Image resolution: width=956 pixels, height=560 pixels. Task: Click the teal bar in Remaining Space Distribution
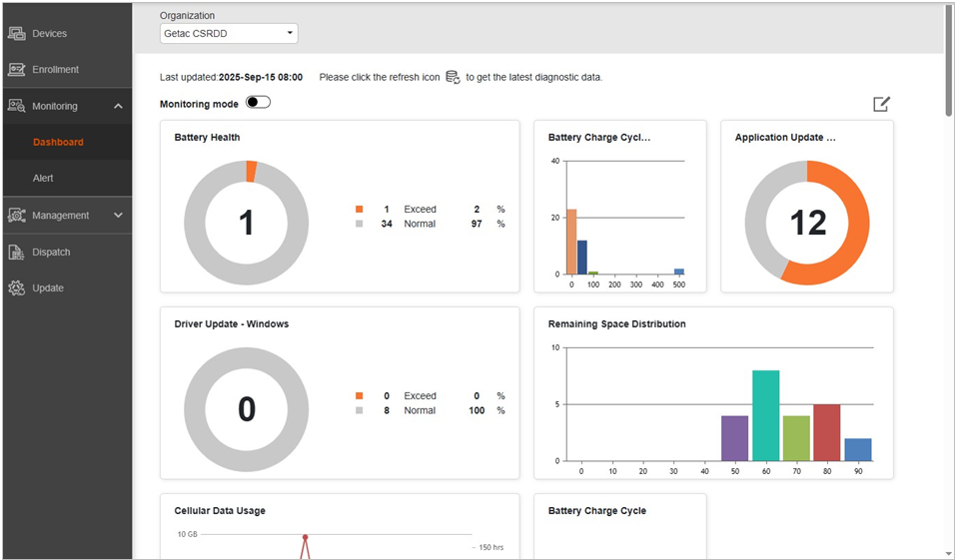[765, 415]
